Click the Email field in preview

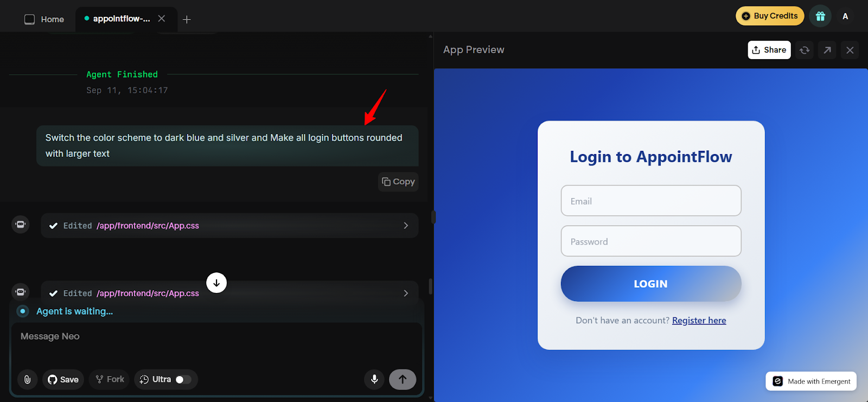click(651, 201)
